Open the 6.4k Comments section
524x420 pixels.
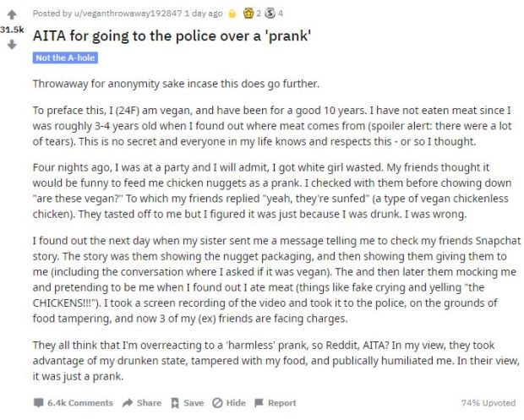click(x=80, y=403)
